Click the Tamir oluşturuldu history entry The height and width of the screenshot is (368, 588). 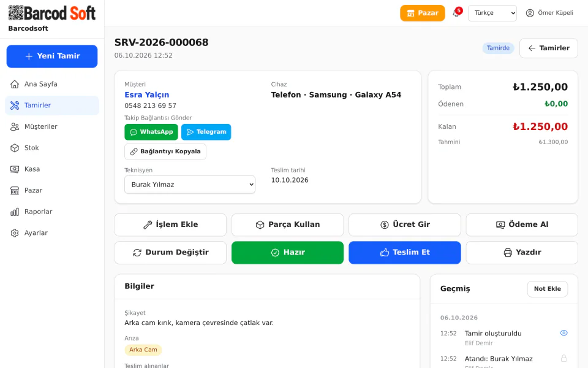493,334
